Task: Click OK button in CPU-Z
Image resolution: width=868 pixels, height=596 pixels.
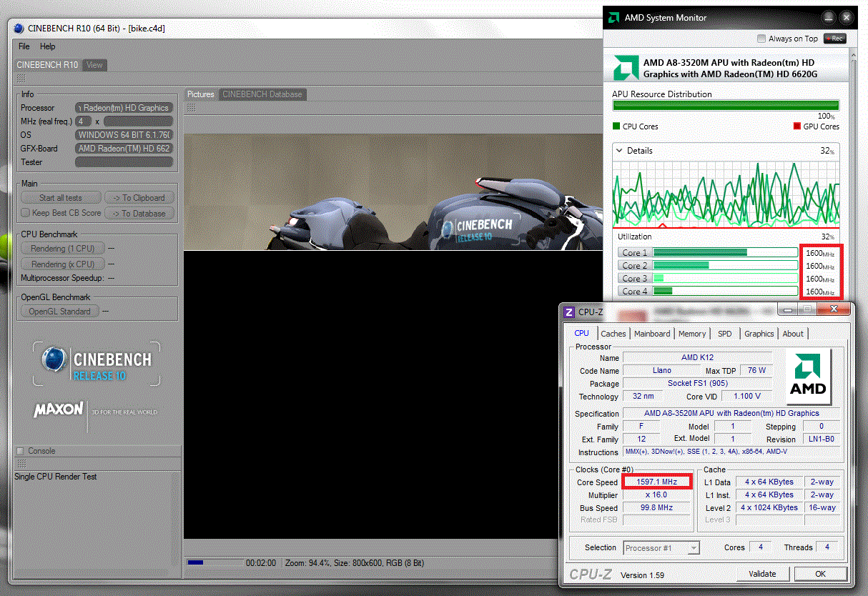Action: [820, 574]
